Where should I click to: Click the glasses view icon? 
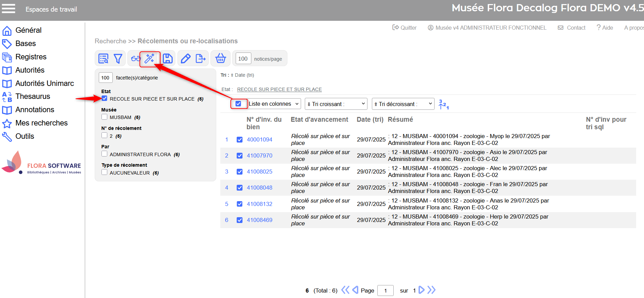pyautogui.click(x=136, y=59)
